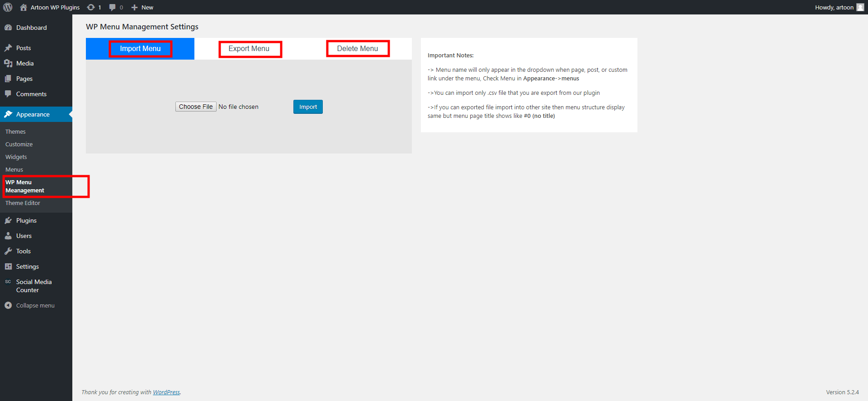868x401 pixels.
Task: Click the Users person icon
Action: (8, 236)
